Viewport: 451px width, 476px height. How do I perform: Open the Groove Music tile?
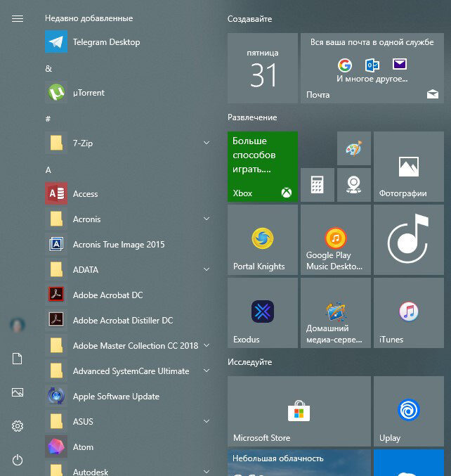(409, 240)
